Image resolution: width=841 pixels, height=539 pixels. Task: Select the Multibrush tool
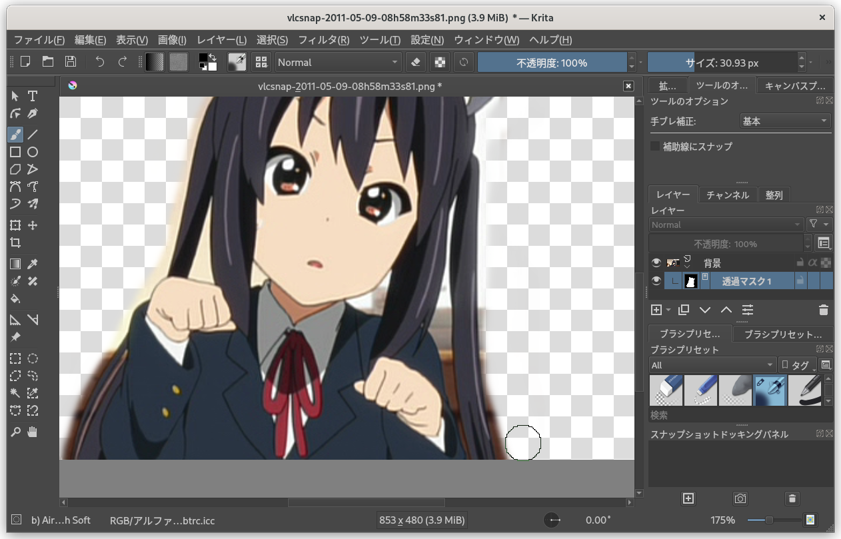click(x=33, y=204)
